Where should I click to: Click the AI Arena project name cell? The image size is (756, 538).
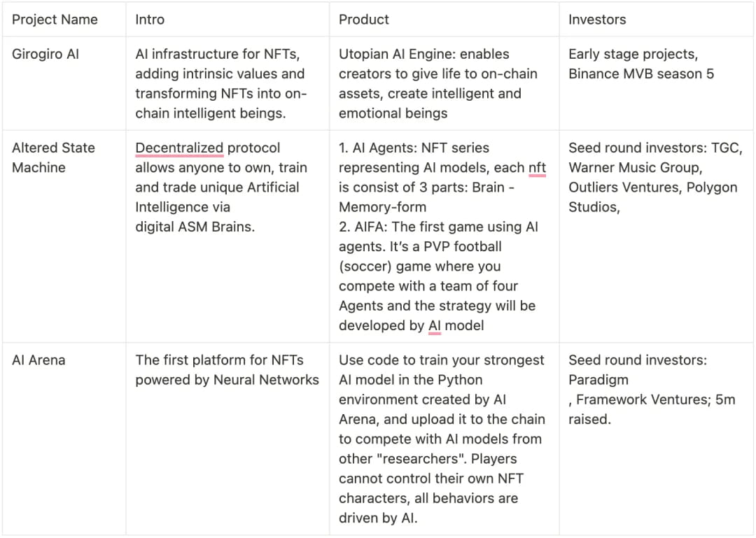pyautogui.click(x=38, y=360)
